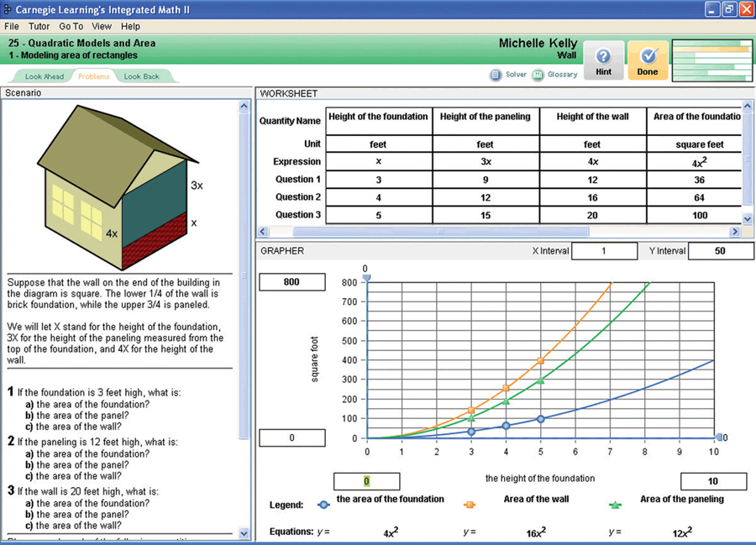Switch to the Look Back tab
Screen dimensions: 756x545
pos(141,76)
